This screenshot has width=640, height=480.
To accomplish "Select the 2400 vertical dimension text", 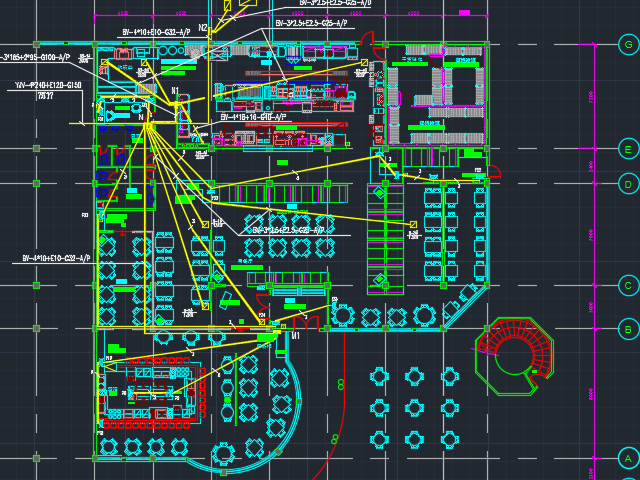I will 591,166.
